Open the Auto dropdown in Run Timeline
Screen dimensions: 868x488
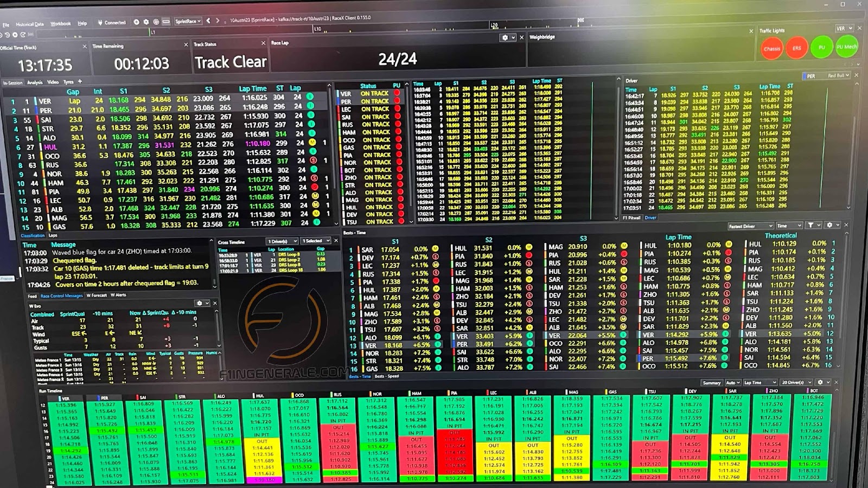click(x=732, y=383)
